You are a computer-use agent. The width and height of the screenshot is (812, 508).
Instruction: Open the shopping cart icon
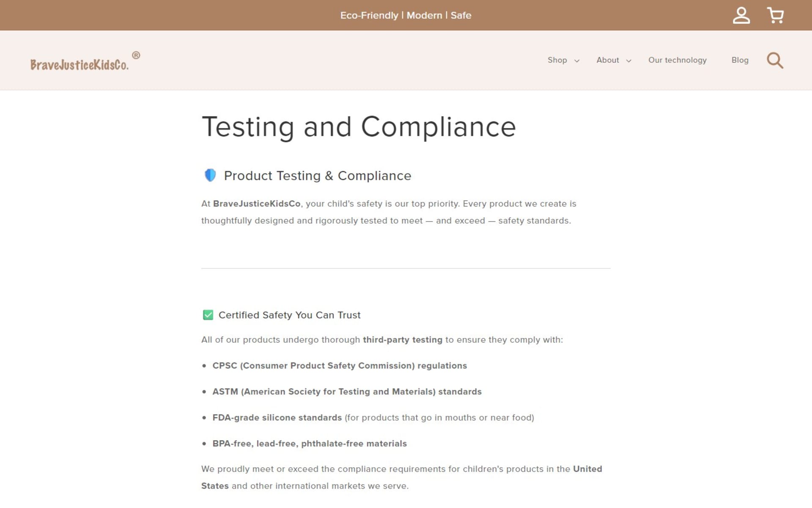(775, 15)
